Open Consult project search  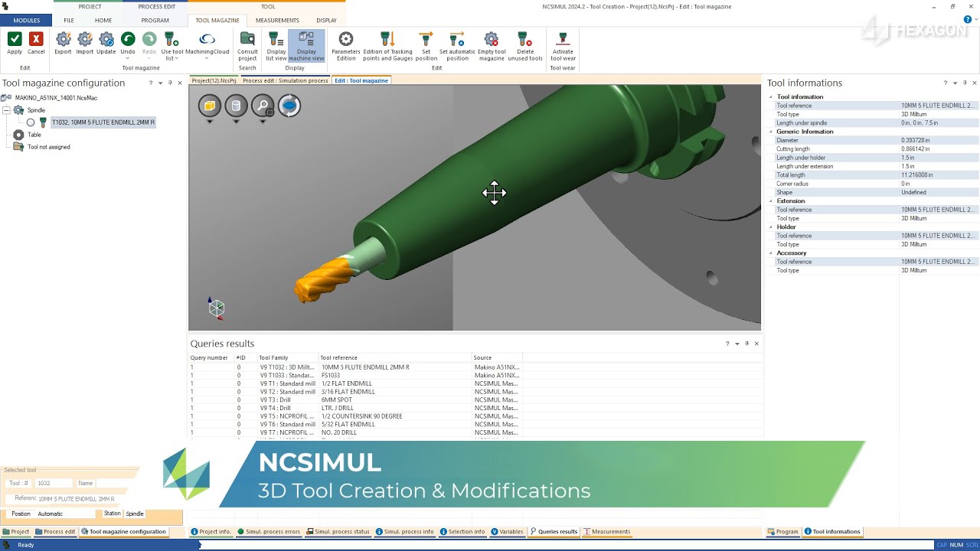pyautogui.click(x=247, y=46)
